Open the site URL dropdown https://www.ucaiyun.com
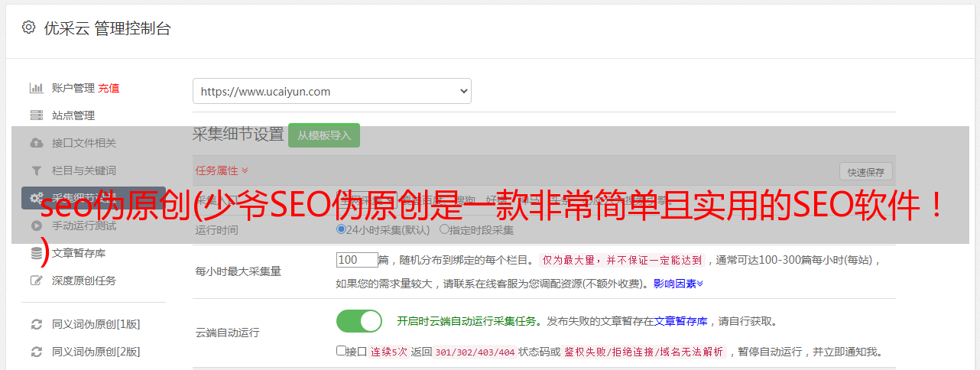 coord(332,91)
